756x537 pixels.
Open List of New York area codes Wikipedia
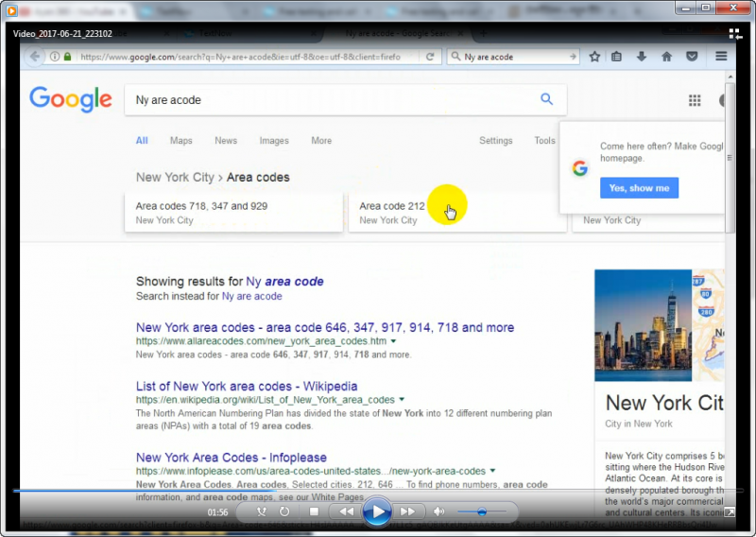[x=247, y=386]
